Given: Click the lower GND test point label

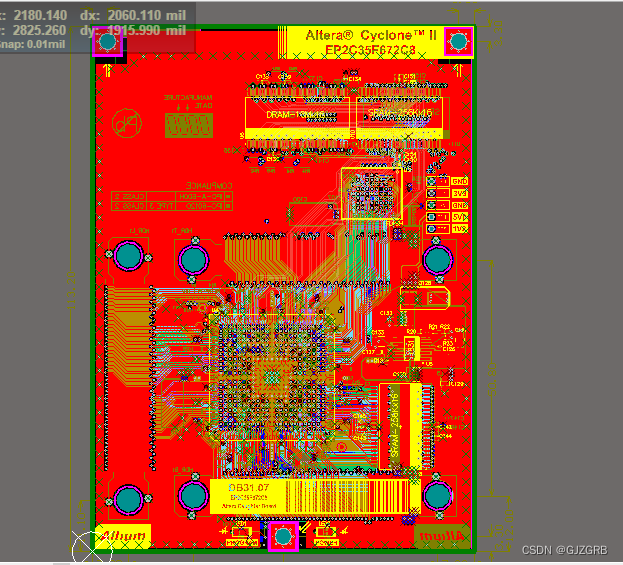Looking at the screenshot, I should pos(459,205).
